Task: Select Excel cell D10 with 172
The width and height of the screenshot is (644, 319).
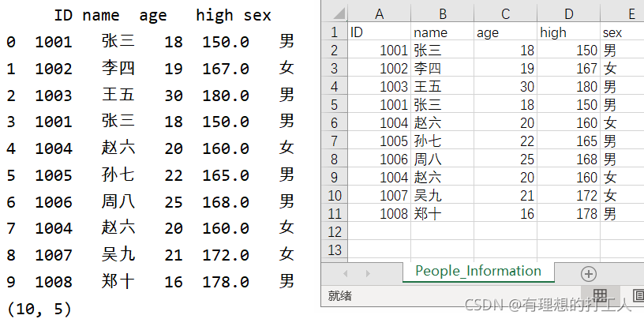Action: 569,195
